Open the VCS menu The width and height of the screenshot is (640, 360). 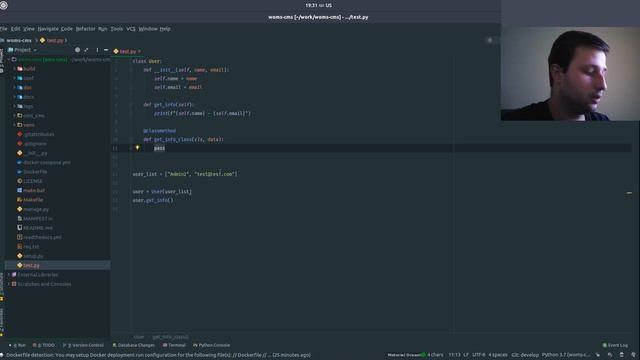coord(131,29)
